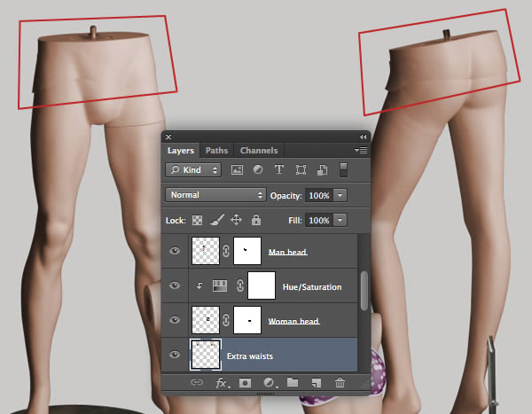This screenshot has width=532, height=414.
Task: Select the Extra waists layer name
Action: pos(250,356)
